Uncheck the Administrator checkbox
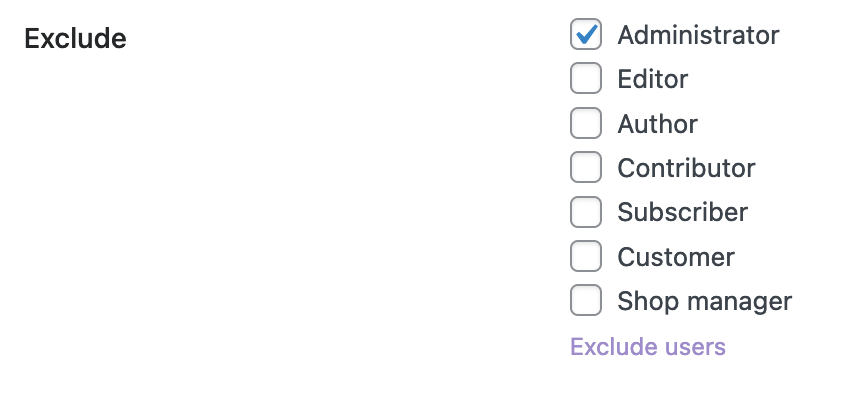The height and width of the screenshot is (420, 854). 586,35
